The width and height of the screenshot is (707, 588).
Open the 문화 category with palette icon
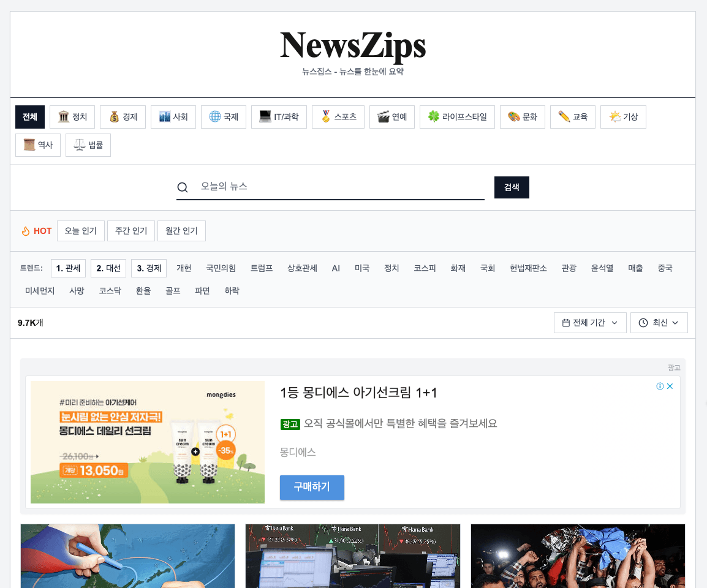coord(522,117)
